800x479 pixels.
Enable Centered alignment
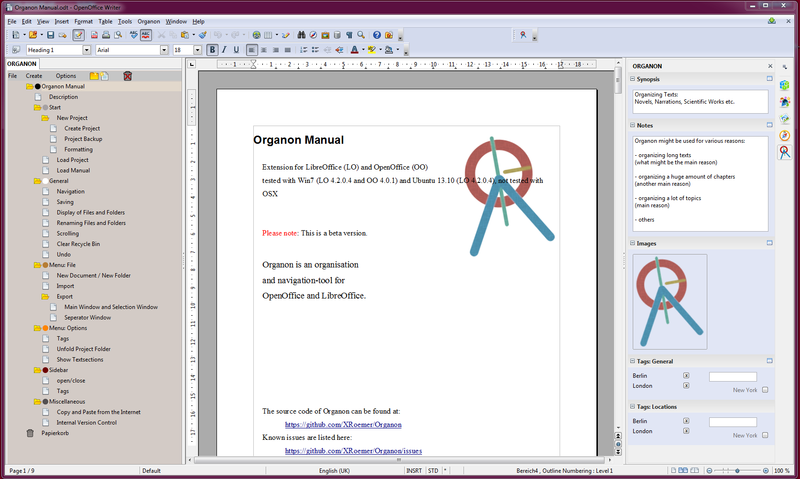pyautogui.click(x=264, y=50)
